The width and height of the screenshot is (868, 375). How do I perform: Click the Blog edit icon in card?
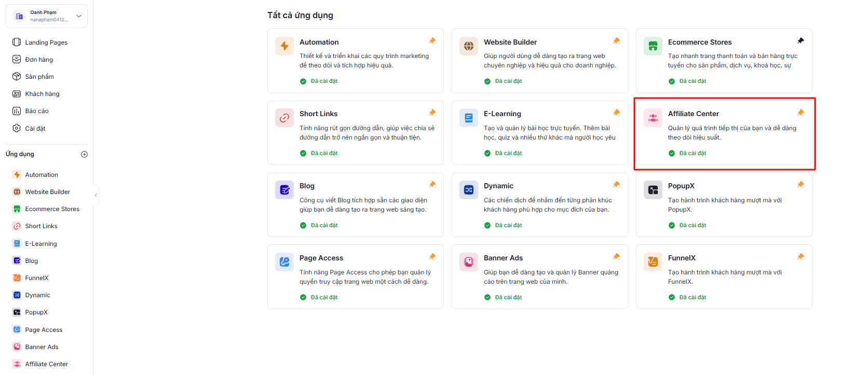[x=284, y=190]
